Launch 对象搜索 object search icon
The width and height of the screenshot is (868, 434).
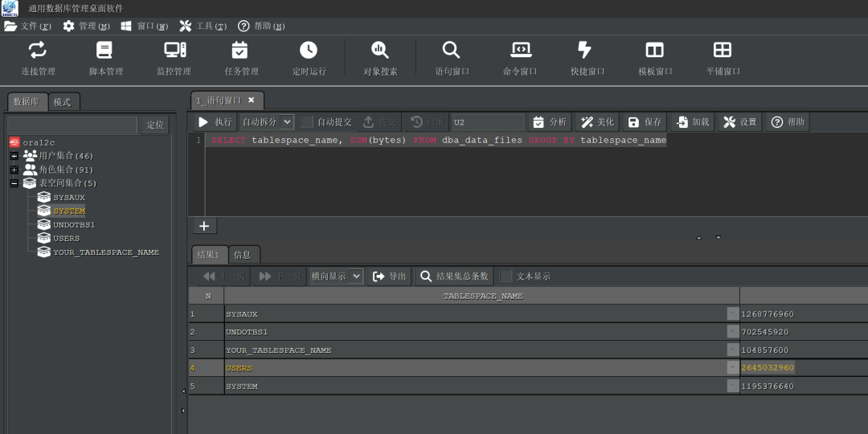(x=380, y=51)
